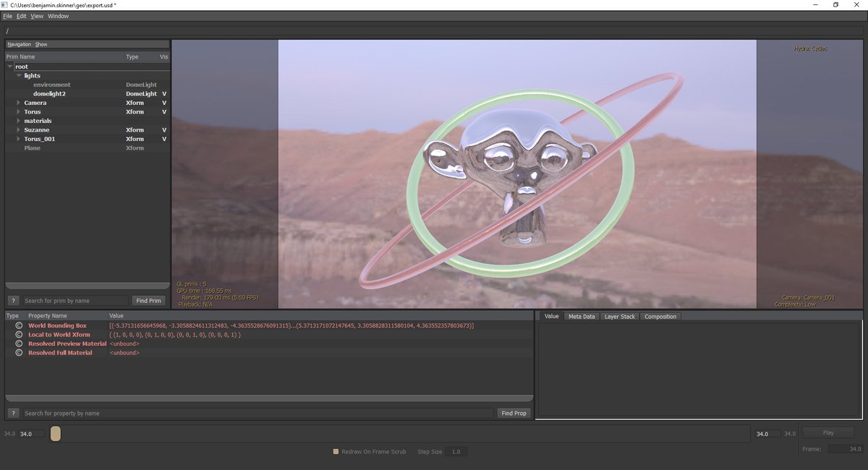Image resolution: width=868 pixels, height=470 pixels.
Task: Expand the Torus_001 prim arrow
Action: pyautogui.click(x=18, y=139)
